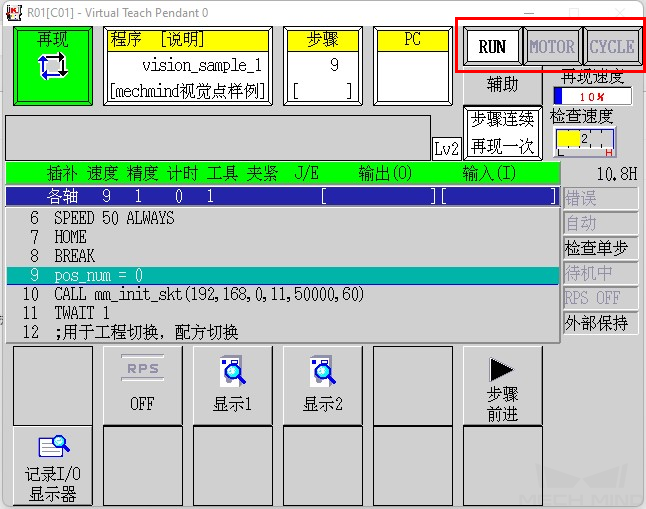646x509 pixels.
Task: Open the 显示2 magnifier display button
Action: (323, 385)
